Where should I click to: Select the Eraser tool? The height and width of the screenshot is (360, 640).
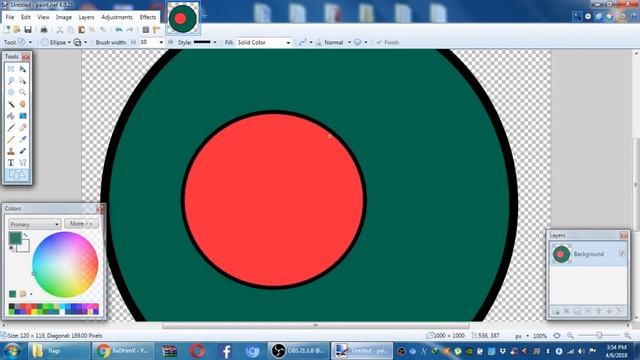tap(23, 128)
